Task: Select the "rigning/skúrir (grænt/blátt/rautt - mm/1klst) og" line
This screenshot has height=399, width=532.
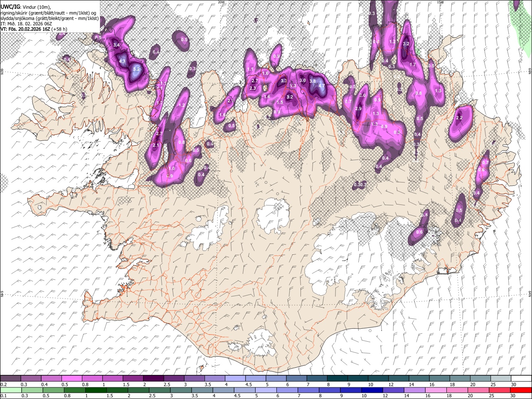Action: click(49, 13)
